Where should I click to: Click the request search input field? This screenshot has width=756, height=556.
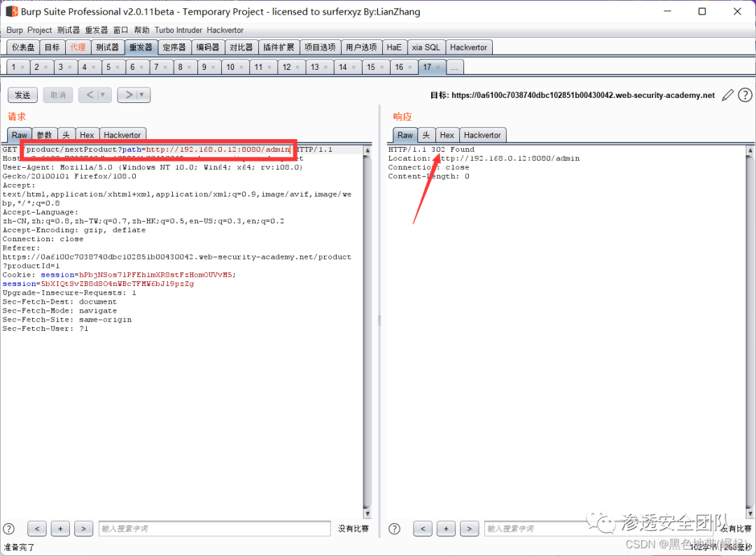215,529
